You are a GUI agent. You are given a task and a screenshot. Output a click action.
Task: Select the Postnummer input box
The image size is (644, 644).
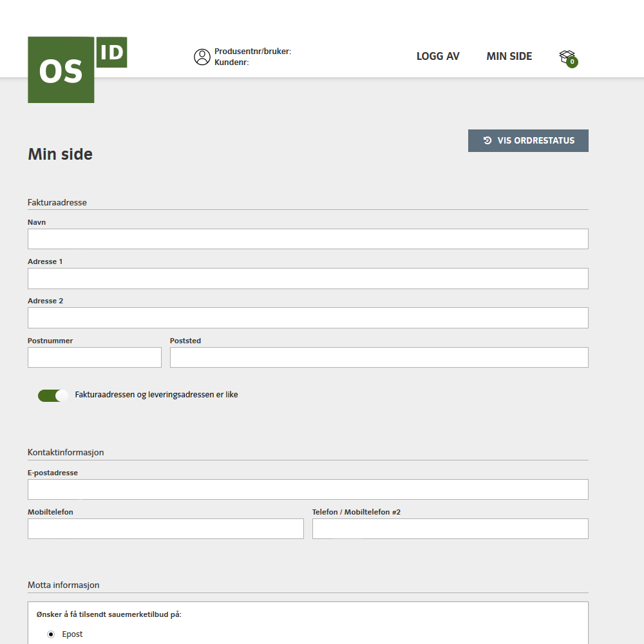tap(95, 357)
